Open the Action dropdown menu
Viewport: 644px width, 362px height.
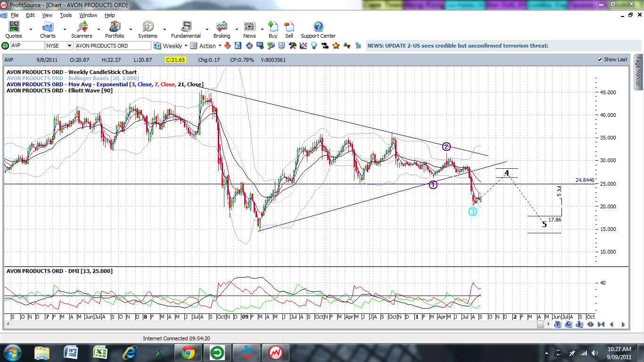click(x=219, y=46)
